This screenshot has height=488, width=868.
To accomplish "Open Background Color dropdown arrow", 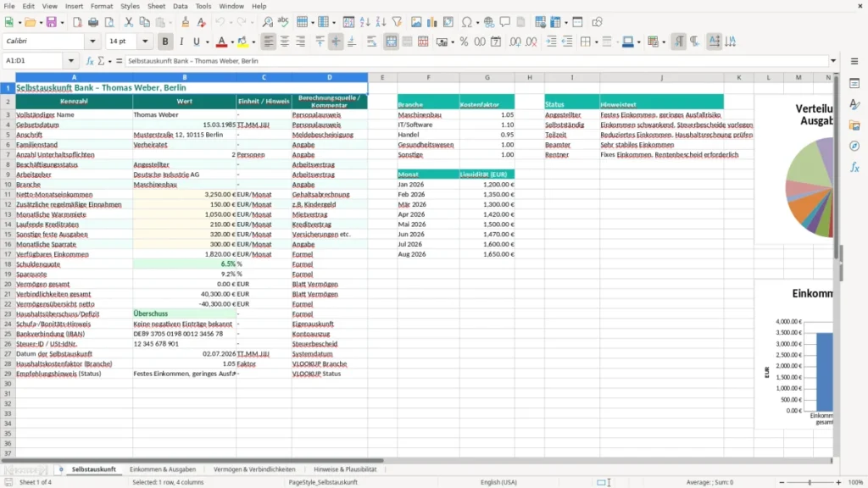I will pos(253,42).
